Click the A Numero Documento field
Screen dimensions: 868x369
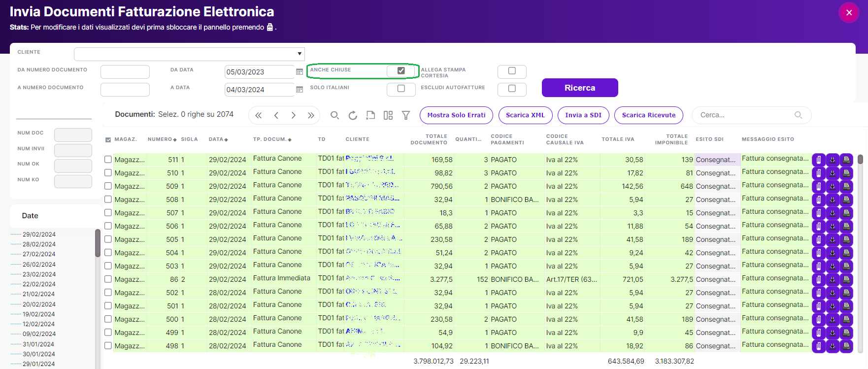point(125,90)
